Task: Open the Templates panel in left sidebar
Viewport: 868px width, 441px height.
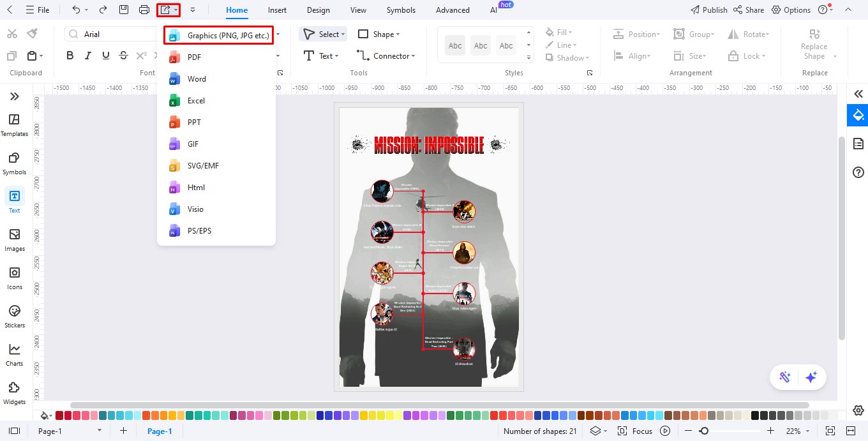Action: point(14,125)
